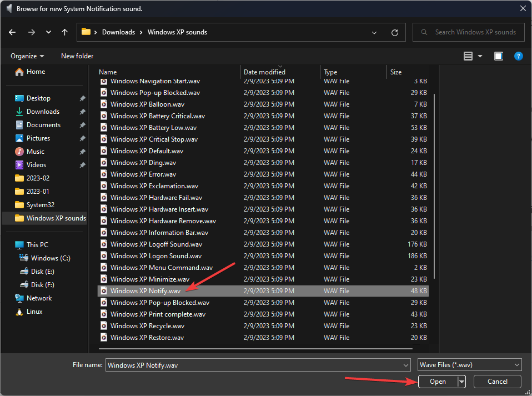The width and height of the screenshot is (532, 396).
Task: Go back using the back arrow
Action: [x=12, y=32]
